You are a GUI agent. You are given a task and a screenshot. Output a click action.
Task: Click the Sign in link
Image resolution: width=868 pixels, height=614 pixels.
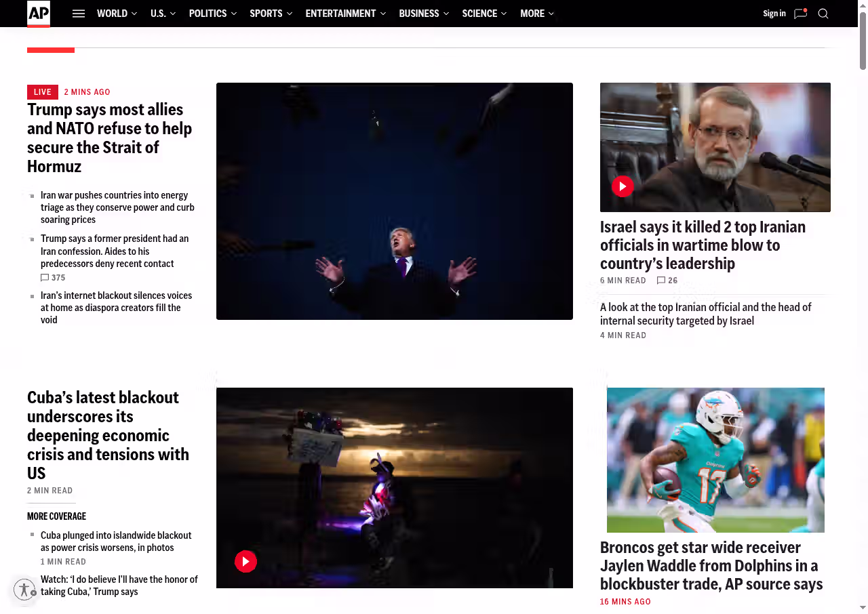click(774, 14)
